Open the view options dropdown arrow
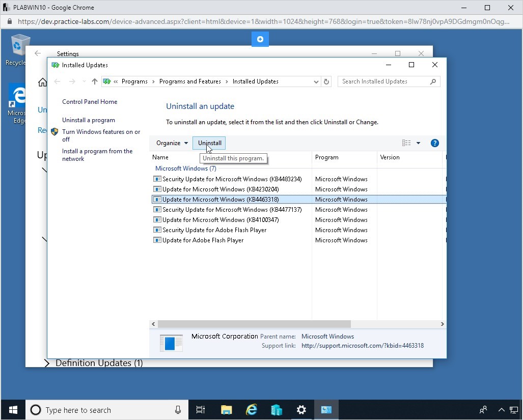This screenshot has height=420, width=523. click(418, 143)
